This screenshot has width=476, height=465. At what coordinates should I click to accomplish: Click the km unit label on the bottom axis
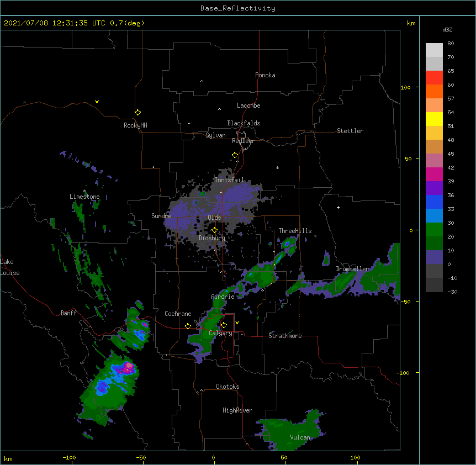click(8, 458)
